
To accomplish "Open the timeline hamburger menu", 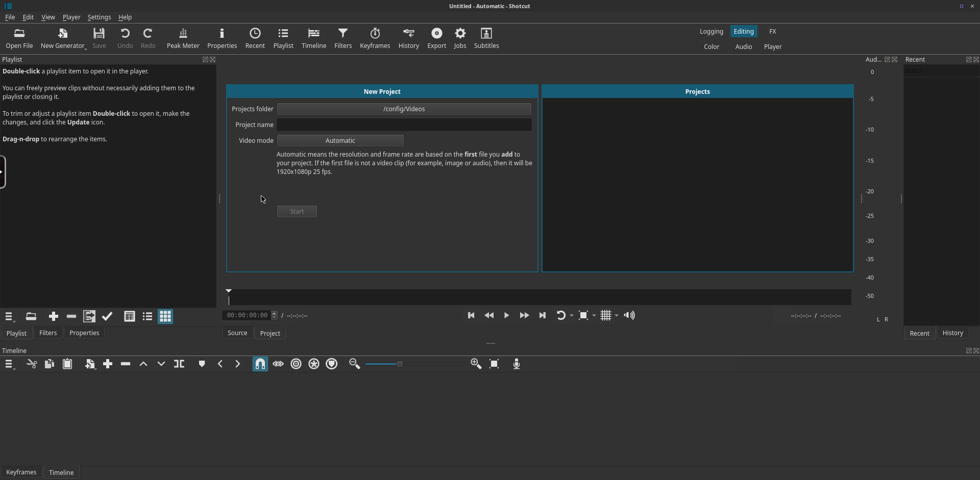I will point(9,365).
